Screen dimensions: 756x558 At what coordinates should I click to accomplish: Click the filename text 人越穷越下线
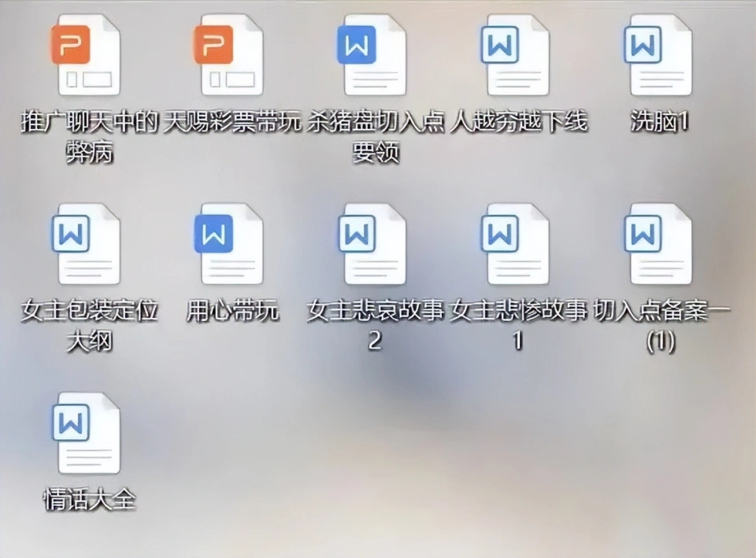519,122
